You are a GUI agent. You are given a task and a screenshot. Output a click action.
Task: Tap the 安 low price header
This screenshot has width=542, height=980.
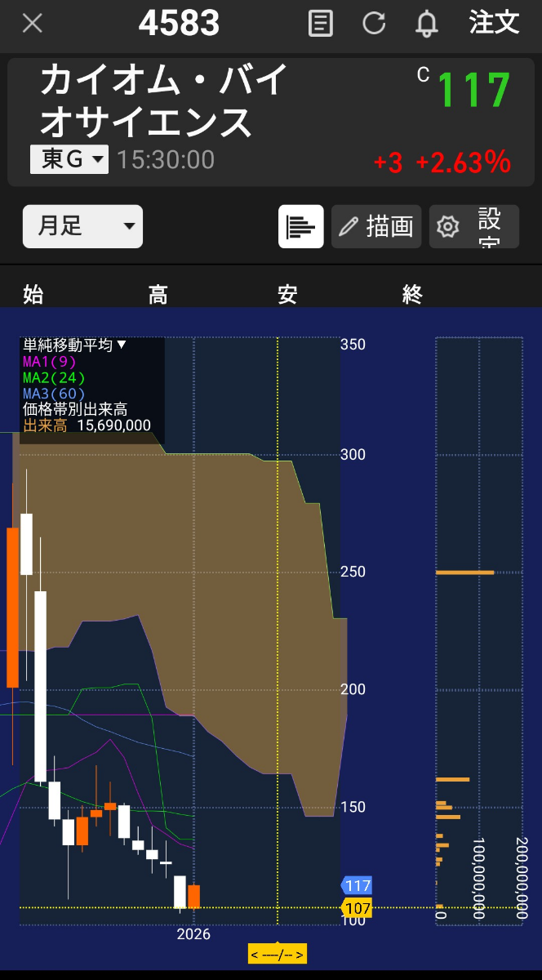(287, 295)
